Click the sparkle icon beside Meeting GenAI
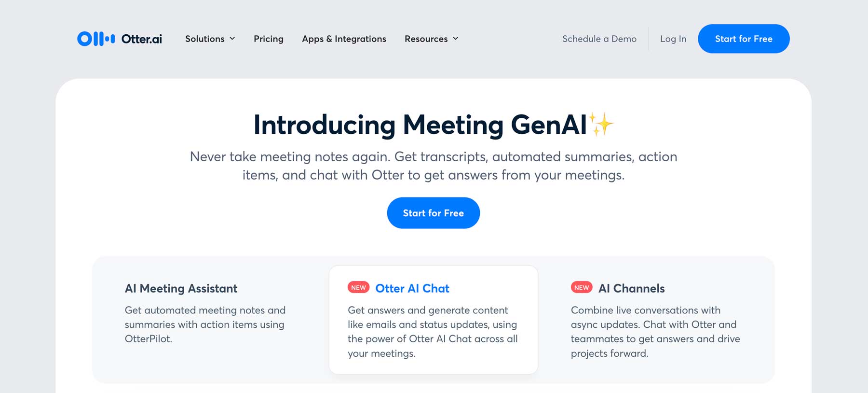 coord(601,124)
